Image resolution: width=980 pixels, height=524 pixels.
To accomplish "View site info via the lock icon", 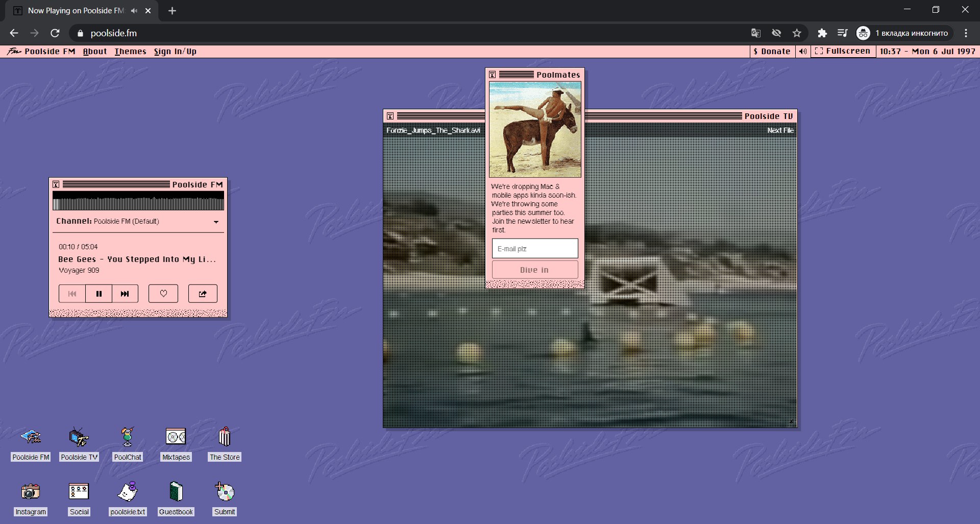I will tap(80, 33).
